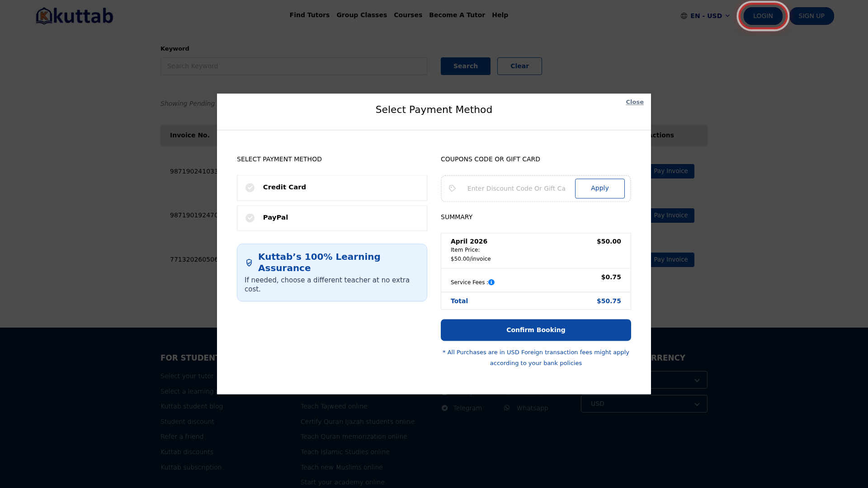Click the Whatsapp icon in footer

[507, 408]
